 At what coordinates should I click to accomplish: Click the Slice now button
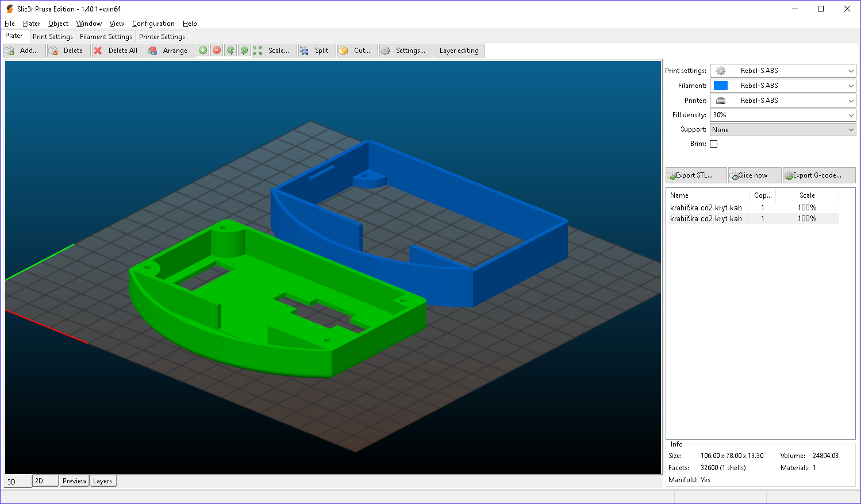click(x=754, y=175)
